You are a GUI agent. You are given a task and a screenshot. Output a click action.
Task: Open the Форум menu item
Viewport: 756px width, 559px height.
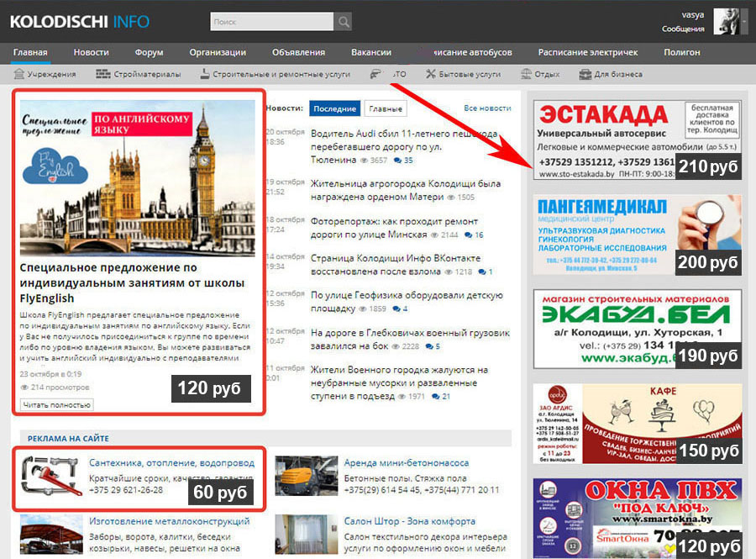(149, 53)
